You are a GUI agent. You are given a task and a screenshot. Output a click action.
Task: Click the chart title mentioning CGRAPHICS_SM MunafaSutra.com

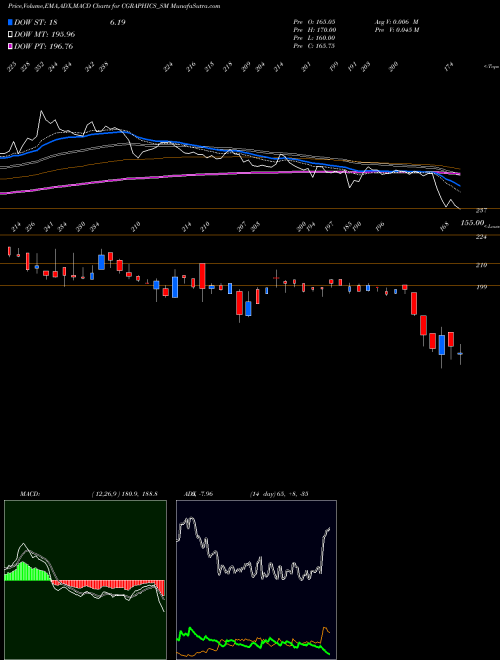tap(114, 6)
